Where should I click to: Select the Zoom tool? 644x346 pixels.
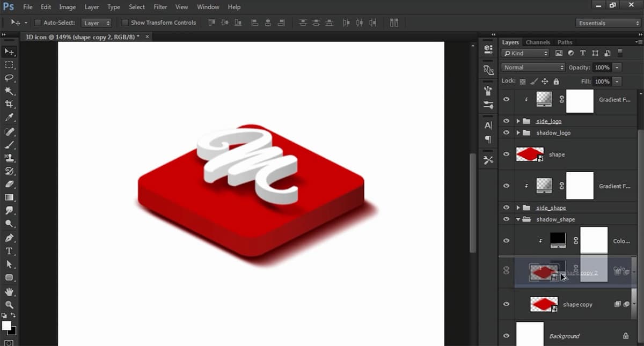pos(9,304)
